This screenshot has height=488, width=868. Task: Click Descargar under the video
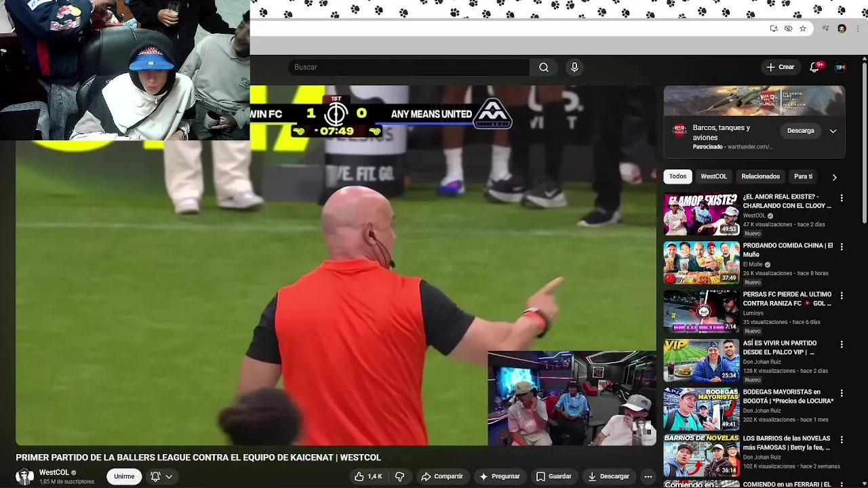608,476
